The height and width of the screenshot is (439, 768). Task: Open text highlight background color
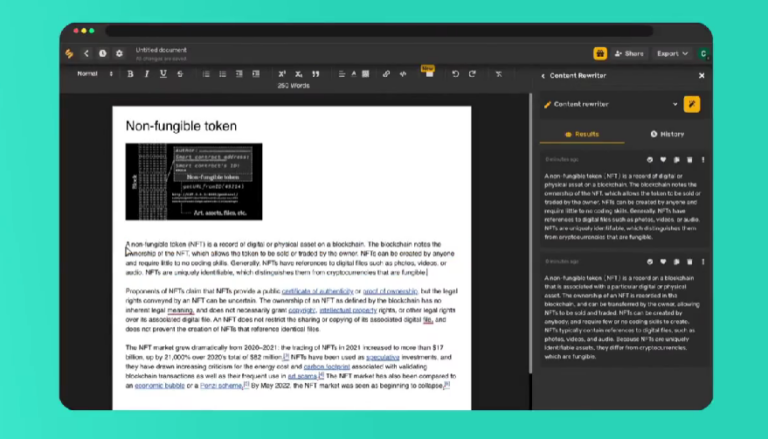[x=365, y=74]
